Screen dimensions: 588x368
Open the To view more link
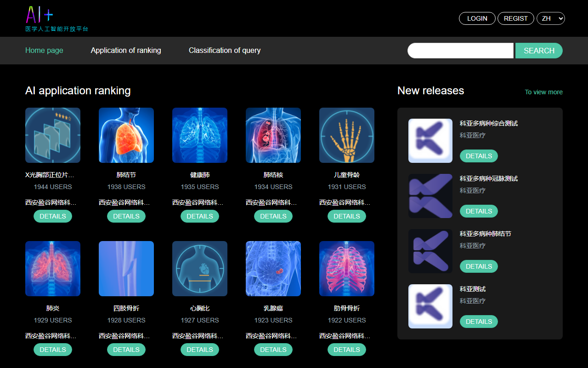(544, 92)
